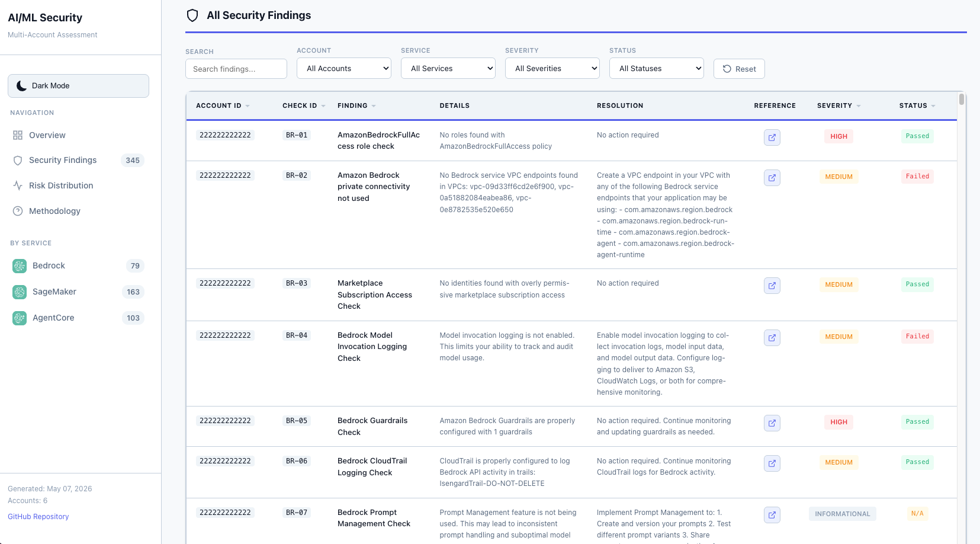Click the Search findings input field

pyautogui.click(x=236, y=69)
